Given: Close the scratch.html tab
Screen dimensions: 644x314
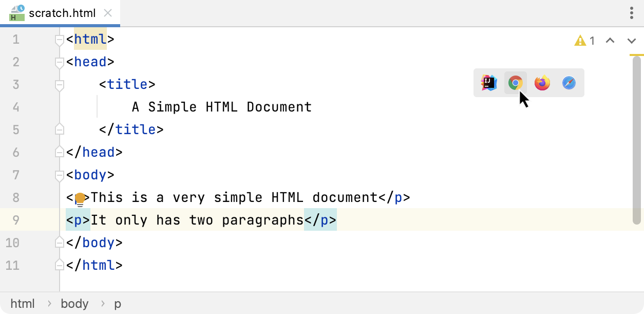Looking at the screenshot, I should (x=107, y=13).
